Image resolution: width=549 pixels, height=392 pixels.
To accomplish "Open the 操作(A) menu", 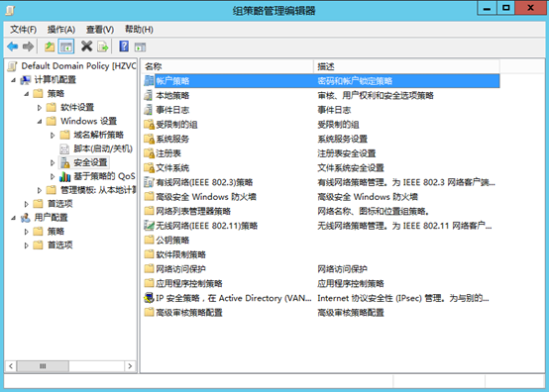I will pos(61,30).
